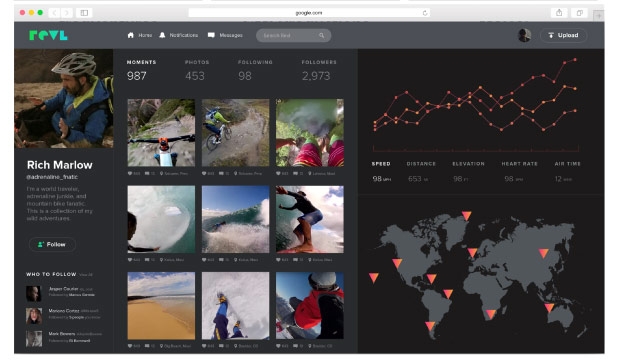Like the surfer on red board photo

[278, 260]
